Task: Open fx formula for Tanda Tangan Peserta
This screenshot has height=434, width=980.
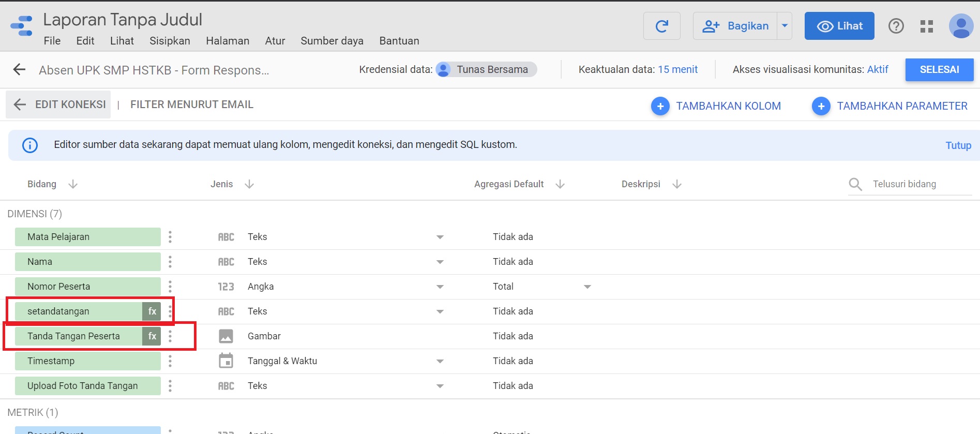Action: 152,336
